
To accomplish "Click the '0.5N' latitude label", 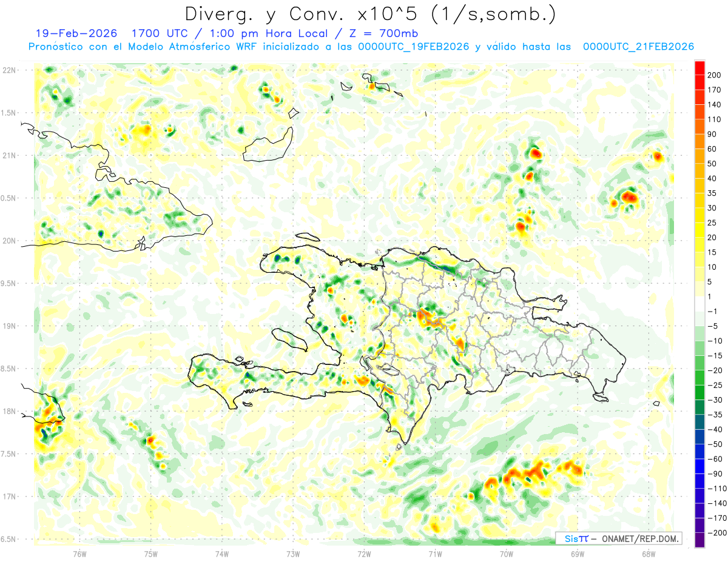I will [8, 198].
